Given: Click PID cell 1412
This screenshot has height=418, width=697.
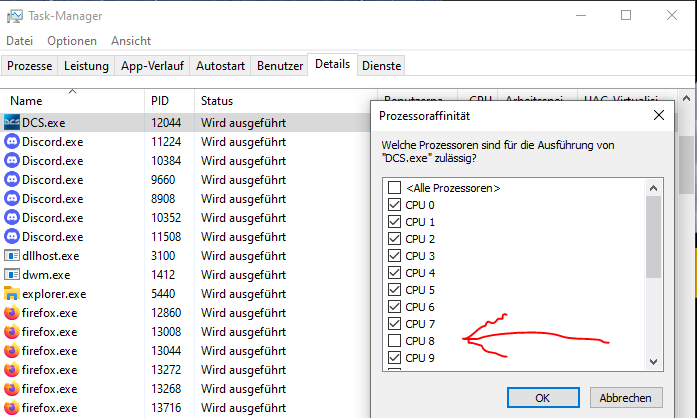Looking at the screenshot, I should click(163, 275).
